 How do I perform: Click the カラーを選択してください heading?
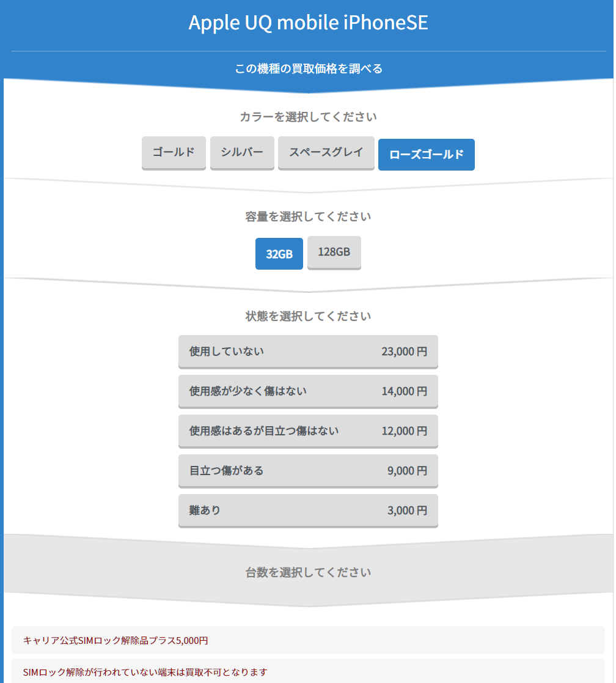pyautogui.click(x=308, y=117)
